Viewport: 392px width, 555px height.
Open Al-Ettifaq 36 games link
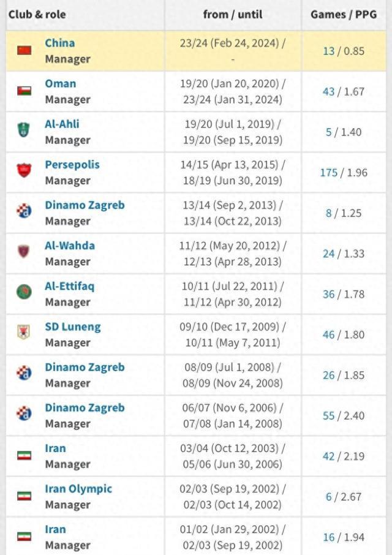(329, 294)
